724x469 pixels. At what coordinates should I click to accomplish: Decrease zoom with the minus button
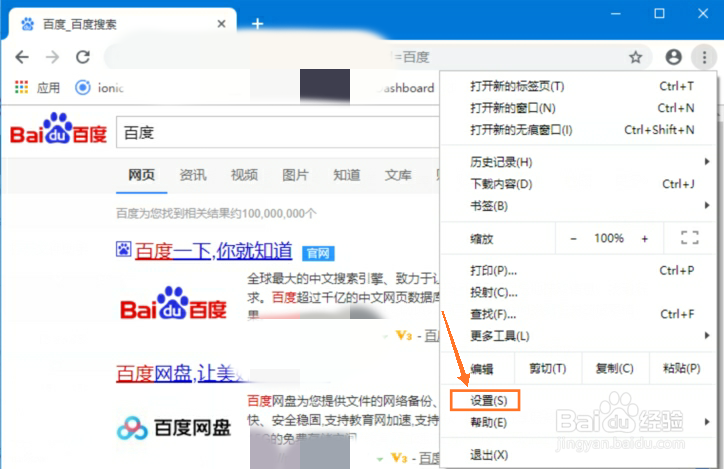[x=573, y=239]
